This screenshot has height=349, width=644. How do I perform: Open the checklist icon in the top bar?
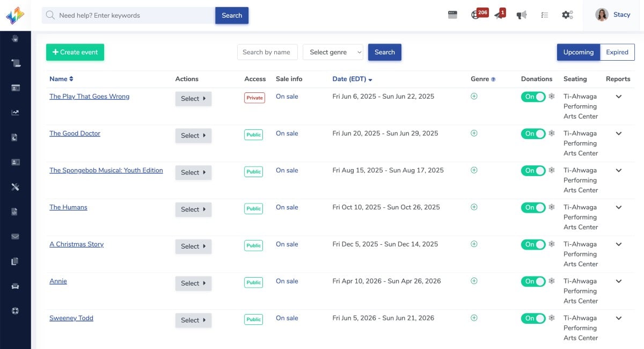544,15
